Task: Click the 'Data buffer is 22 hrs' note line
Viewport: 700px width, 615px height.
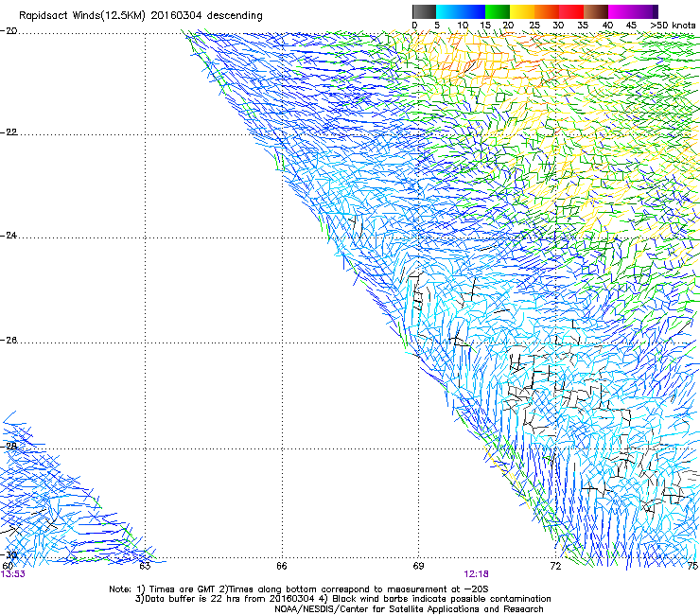Action: tap(342, 599)
